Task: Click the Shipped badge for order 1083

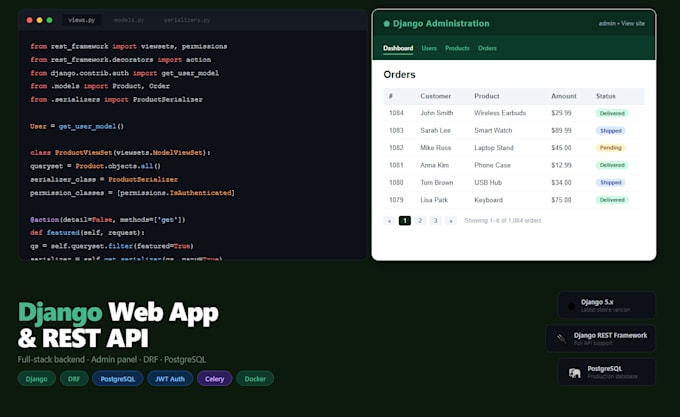Action: pyautogui.click(x=611, y=130)
